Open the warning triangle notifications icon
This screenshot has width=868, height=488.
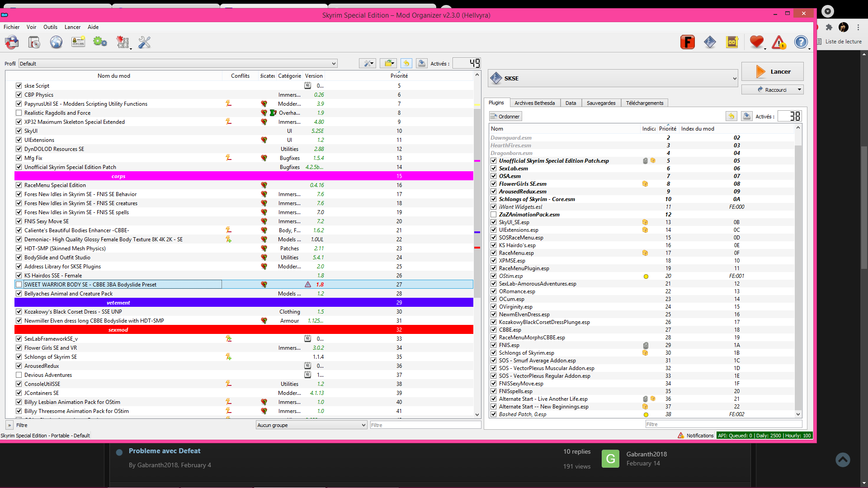coord(778,42)
